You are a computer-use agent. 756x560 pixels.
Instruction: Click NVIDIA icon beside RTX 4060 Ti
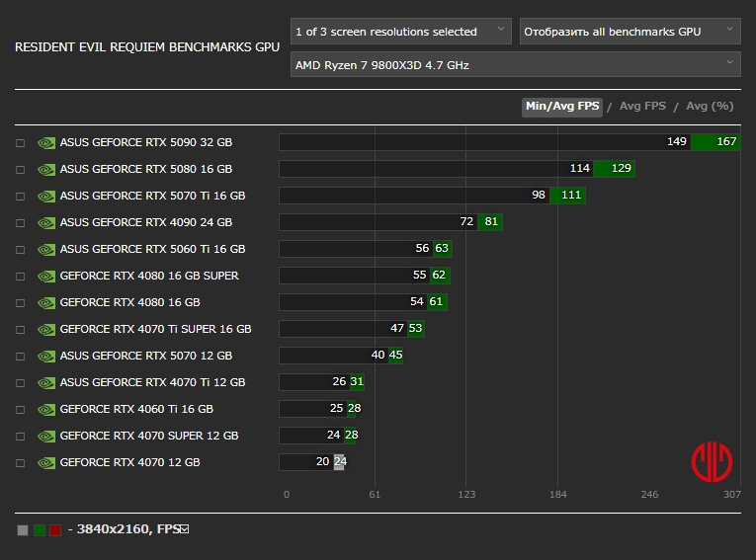click(x=46, y=409)
